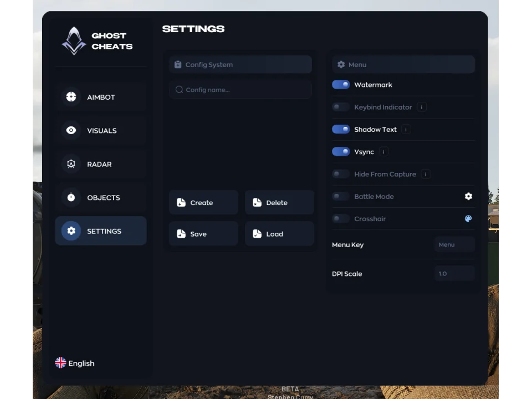
Task: Disable the Watermark toggle
Action: 341,84
